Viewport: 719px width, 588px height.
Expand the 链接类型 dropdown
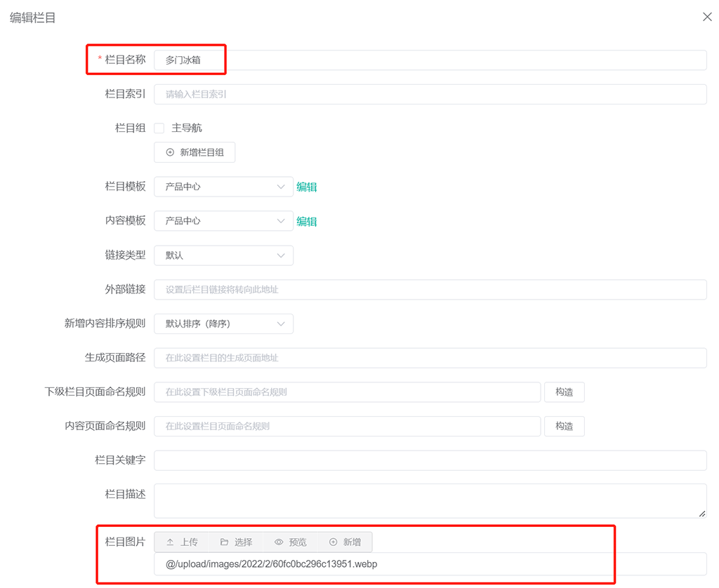point(223,255)
